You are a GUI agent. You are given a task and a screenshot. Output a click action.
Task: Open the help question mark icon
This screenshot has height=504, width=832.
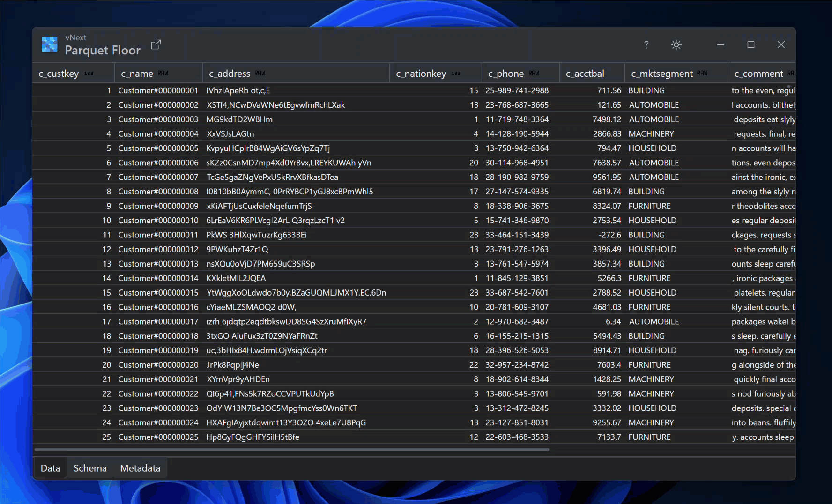pos(646,45)
